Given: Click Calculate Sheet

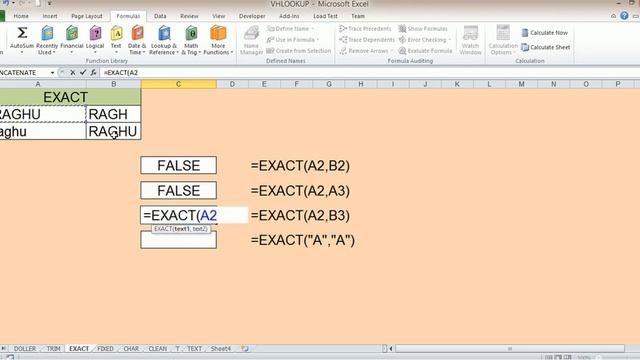Looking at the screenshot, I should pos(546,47).
